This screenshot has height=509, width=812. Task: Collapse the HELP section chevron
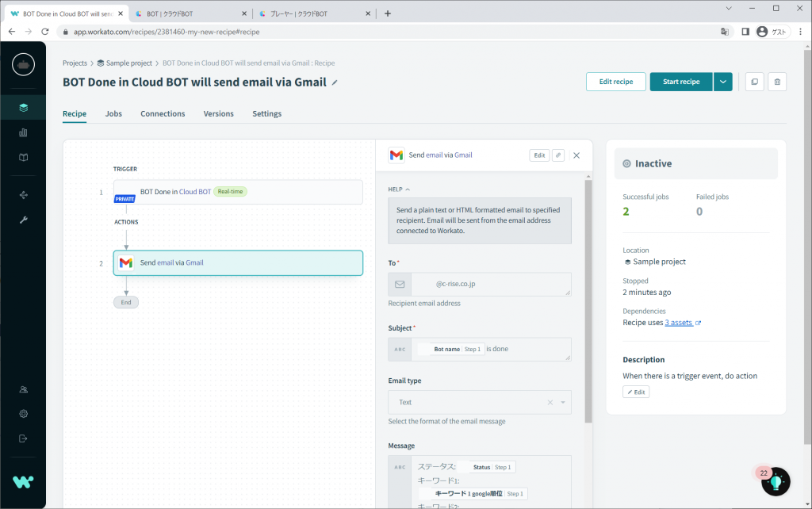[408, 189]
